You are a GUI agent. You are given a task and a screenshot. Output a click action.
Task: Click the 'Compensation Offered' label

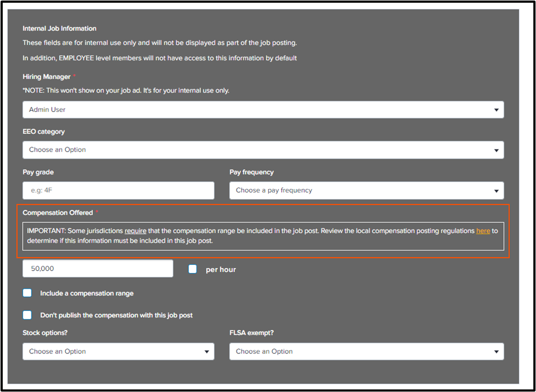click(x=58, y=213)
